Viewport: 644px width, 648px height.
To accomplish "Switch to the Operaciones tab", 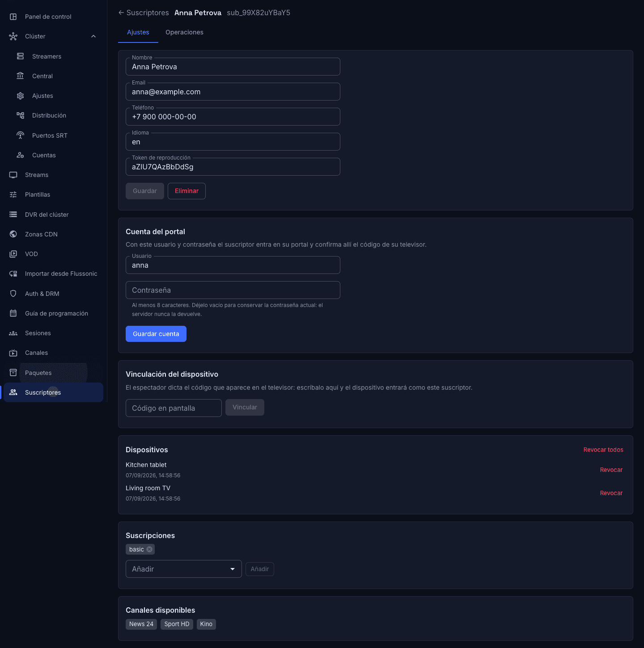I will pos(184,32).
